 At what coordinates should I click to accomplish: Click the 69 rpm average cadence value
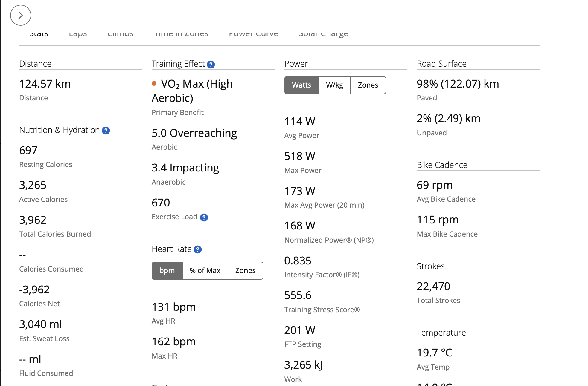click(x=435, y=185)
